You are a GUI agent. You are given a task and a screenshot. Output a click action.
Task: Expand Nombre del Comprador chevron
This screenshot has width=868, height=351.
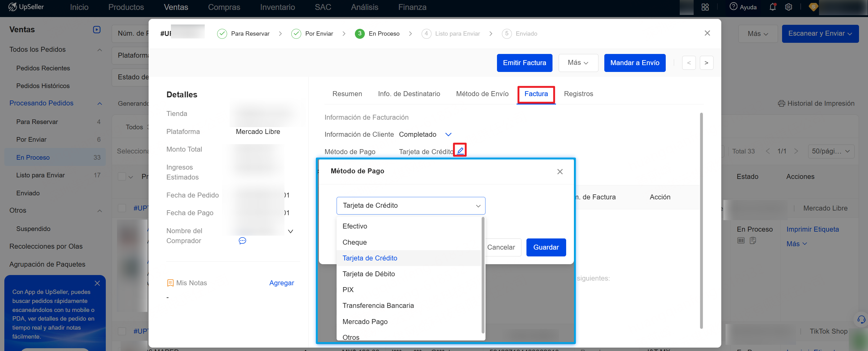click(290, 231)
